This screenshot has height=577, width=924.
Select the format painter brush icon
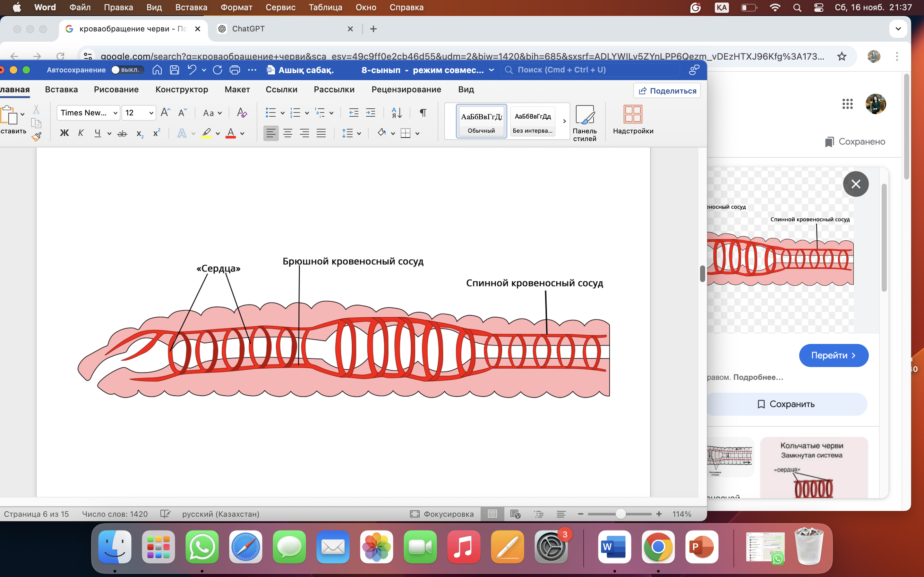(x=37, y=137)
